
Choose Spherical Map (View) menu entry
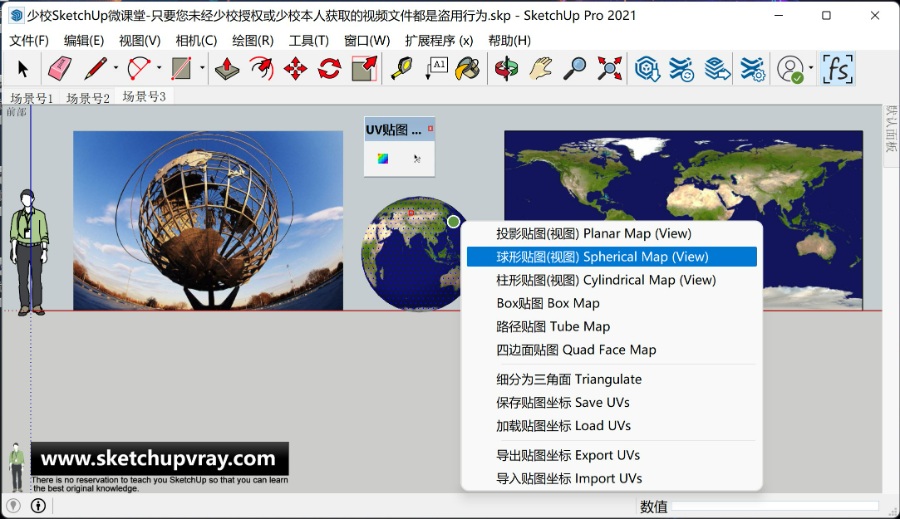[x=612, y=257]
